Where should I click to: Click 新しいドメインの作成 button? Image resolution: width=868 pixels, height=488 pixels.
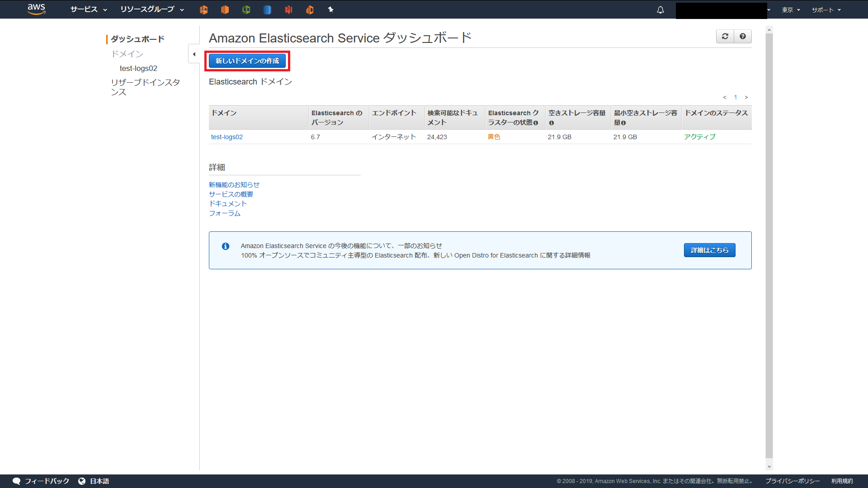(x=247, y=61)
